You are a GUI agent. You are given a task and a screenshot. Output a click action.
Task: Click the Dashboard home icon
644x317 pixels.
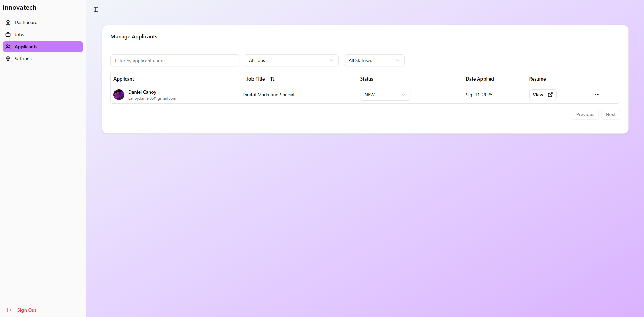[8, 22]
